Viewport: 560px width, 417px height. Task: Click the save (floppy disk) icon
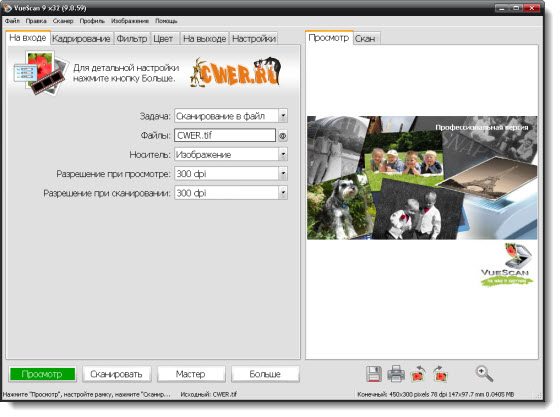[x=374, y=374]
